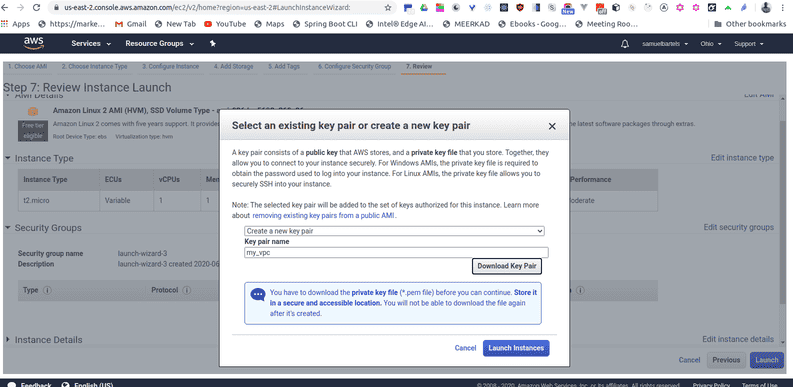Open the MEERKAD bookmark
This screenshot has width=793, height=387.
(x=466, y=24)
